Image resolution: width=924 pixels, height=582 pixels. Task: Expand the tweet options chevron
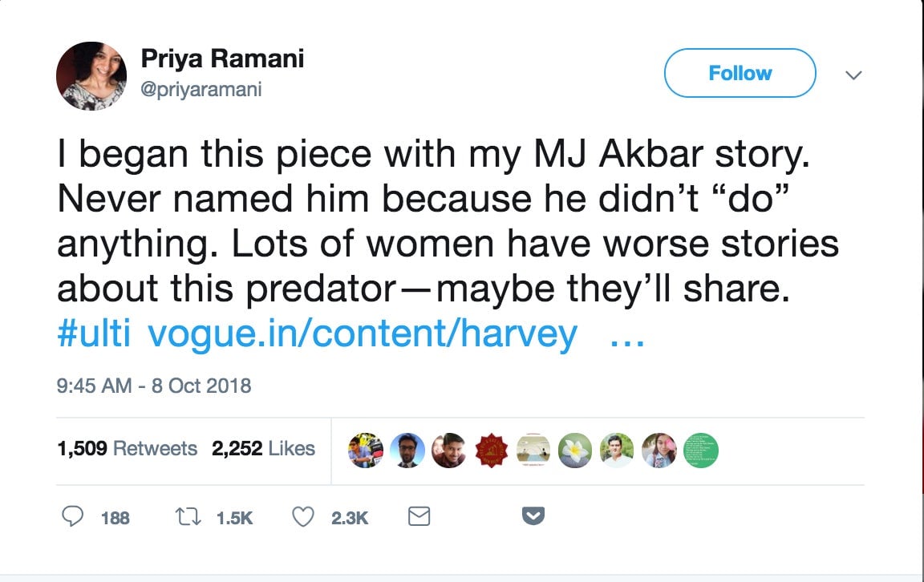click(x=854, y=75)
